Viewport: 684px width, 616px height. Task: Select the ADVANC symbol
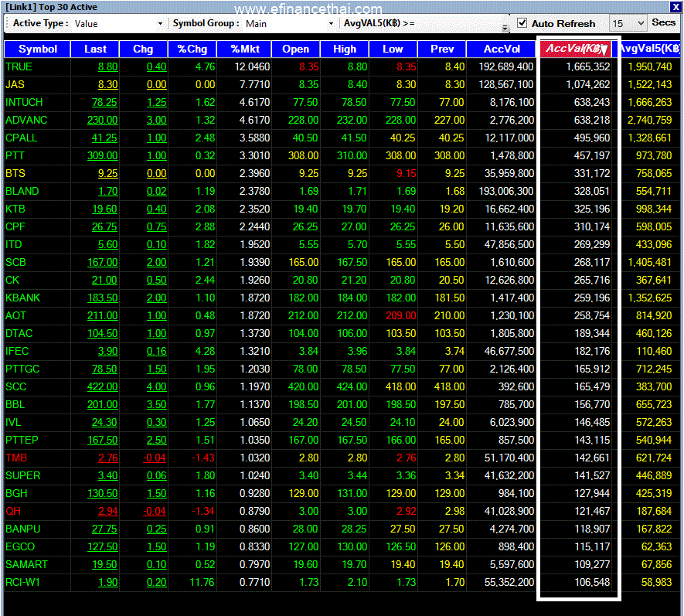(26, 120)
